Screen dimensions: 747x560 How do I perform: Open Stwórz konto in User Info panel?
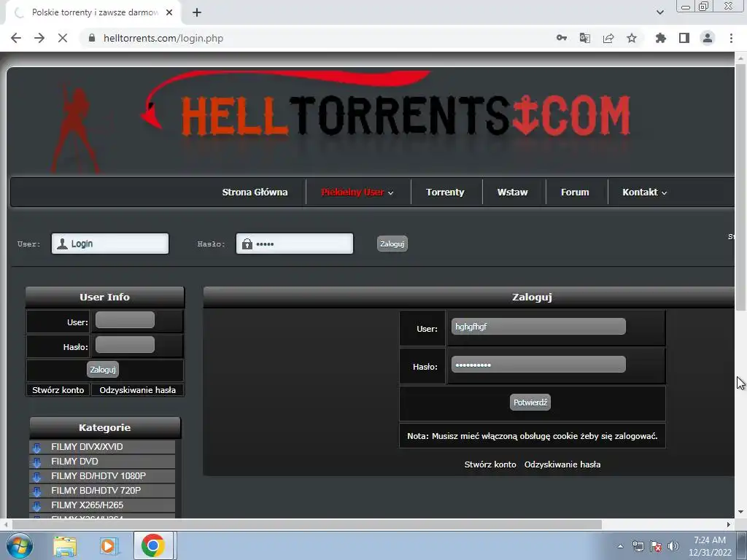pos(58,390)
